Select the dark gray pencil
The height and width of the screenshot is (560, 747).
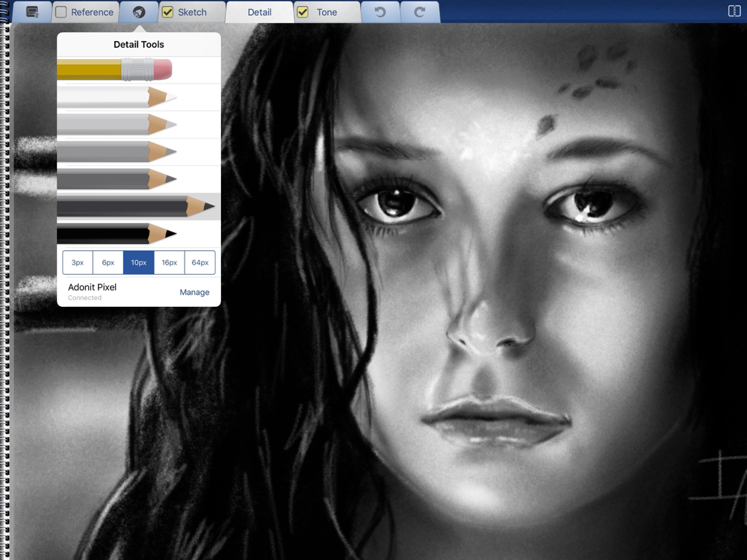[139, 179]
